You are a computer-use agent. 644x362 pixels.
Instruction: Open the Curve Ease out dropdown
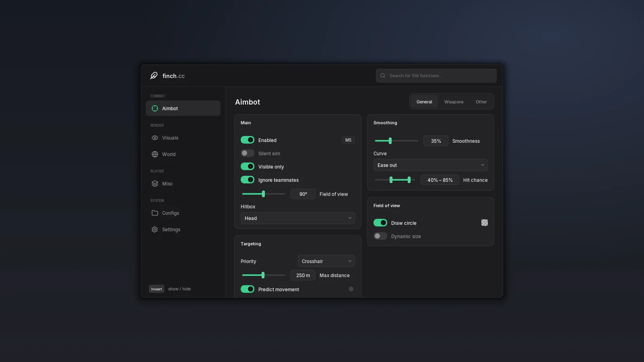(431, 165)
